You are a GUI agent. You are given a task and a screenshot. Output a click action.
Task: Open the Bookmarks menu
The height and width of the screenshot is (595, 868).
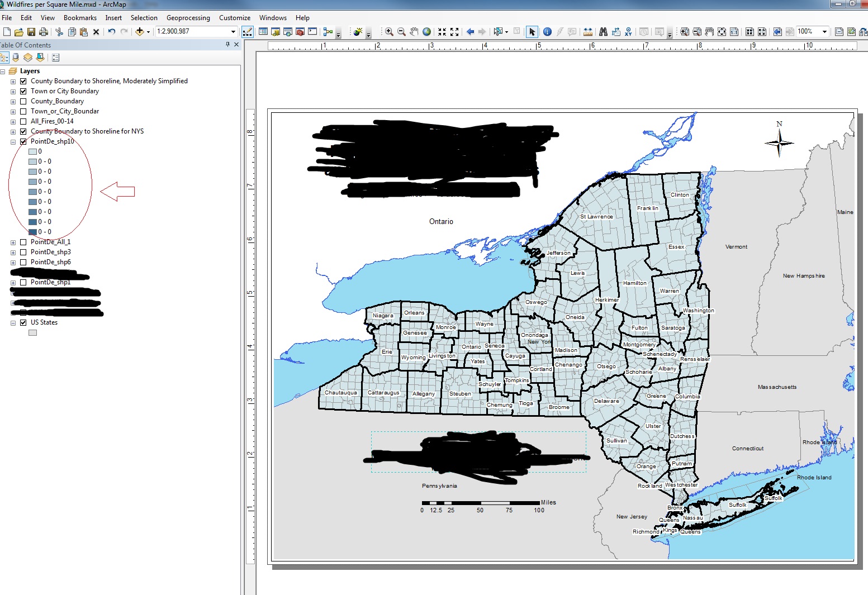(x=80, y=17)
